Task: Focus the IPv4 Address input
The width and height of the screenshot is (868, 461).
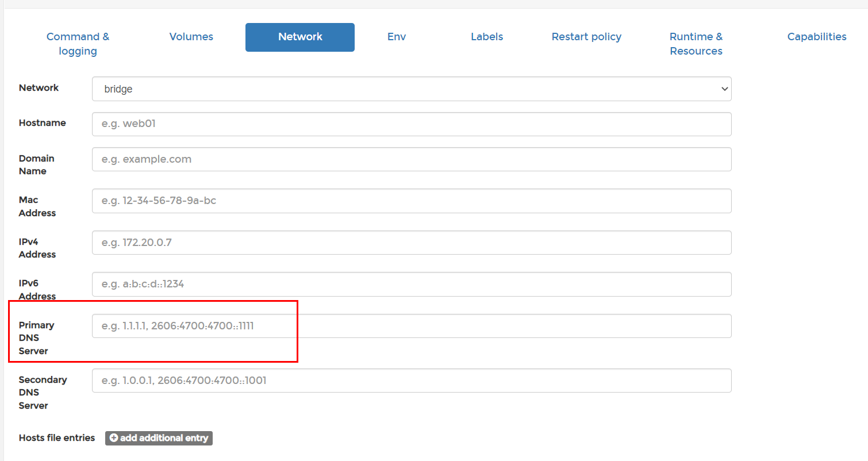Action: (x=411, y=243)
